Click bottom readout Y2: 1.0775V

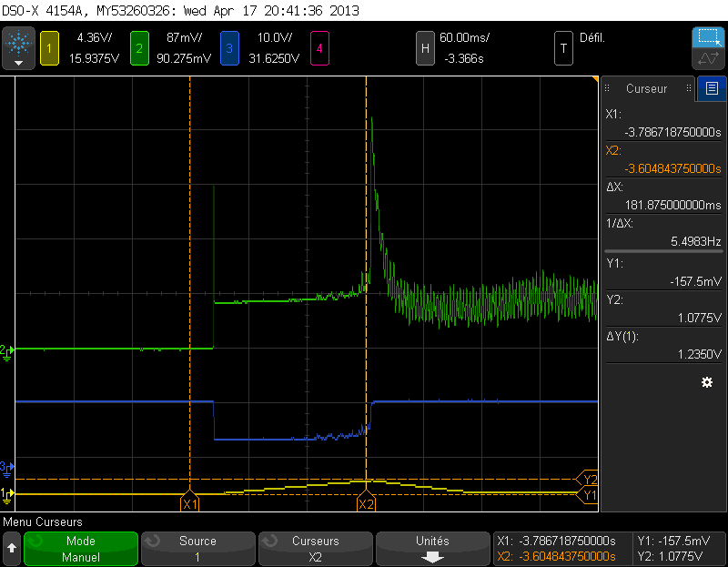coord(670,556)
